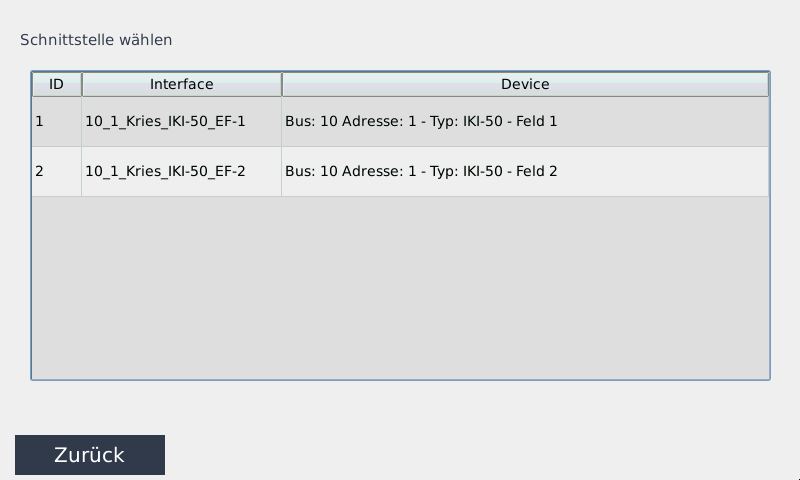Click the Zurück button

90,455
